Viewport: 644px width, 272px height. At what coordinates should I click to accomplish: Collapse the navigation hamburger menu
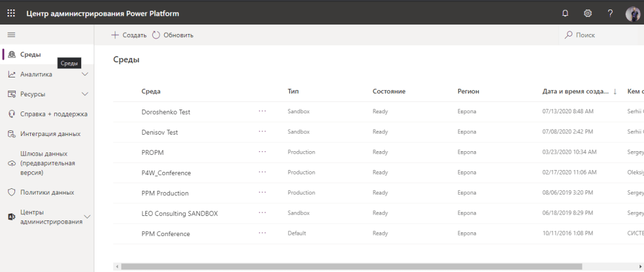[x=11, y=35]
